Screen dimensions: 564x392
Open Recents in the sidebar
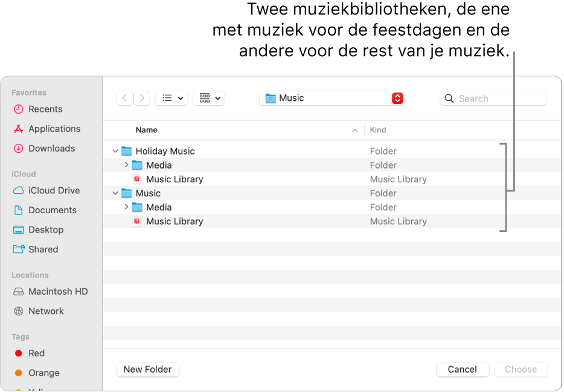(x=45, y=109)
